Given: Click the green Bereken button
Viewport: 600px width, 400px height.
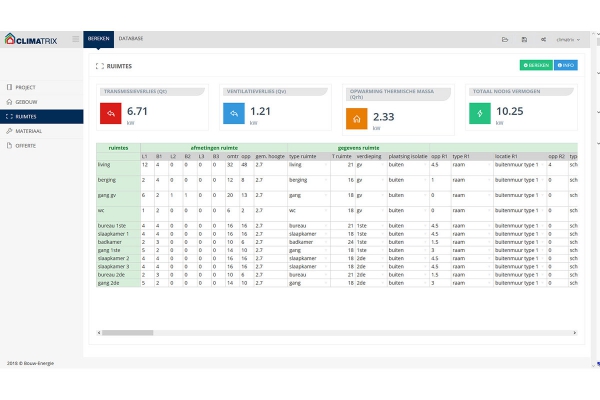Looking at the screenshot, I should [536, 65].
